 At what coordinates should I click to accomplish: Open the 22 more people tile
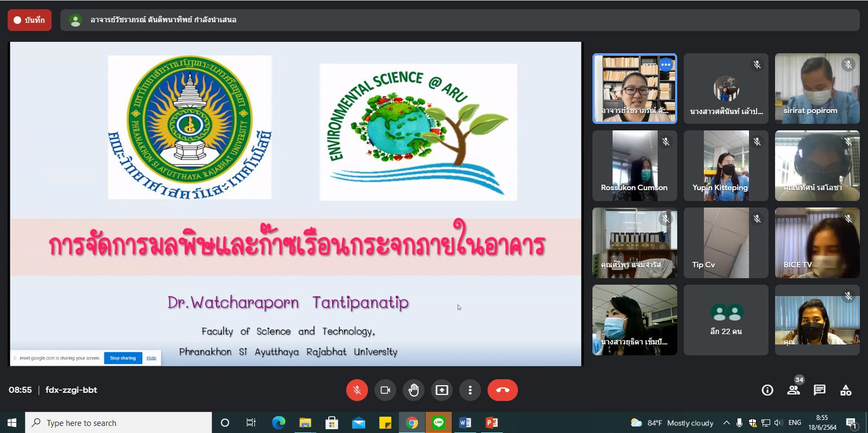click(x=726, y=320)
